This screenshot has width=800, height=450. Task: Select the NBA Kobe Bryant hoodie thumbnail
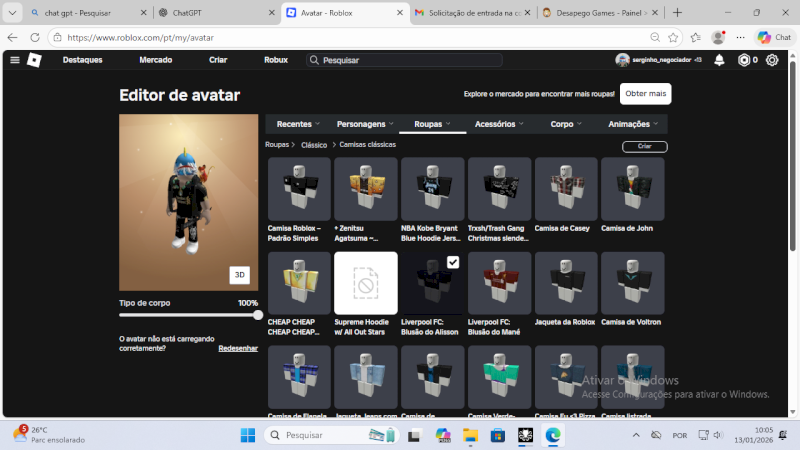(433, 189)
